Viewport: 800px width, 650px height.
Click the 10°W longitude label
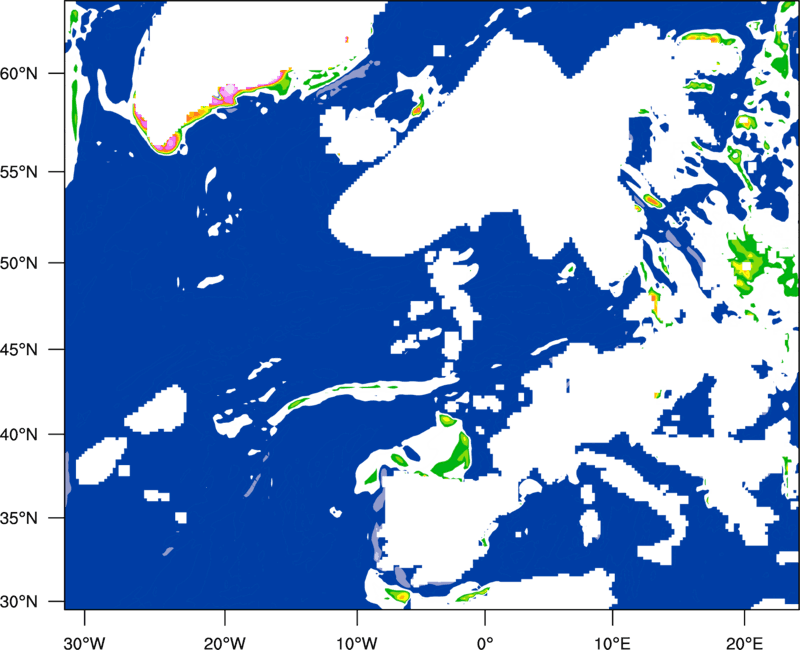coord(357,643)
